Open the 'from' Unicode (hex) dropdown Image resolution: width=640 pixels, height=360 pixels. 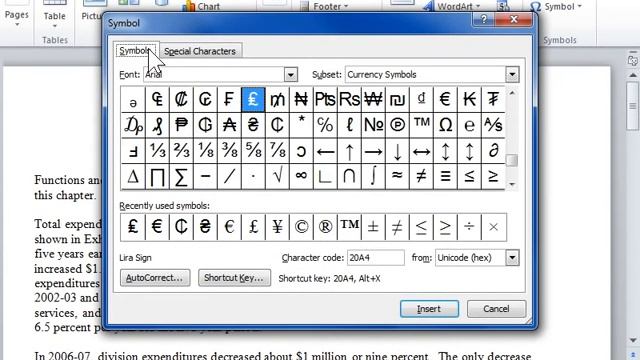coord(512,258)
